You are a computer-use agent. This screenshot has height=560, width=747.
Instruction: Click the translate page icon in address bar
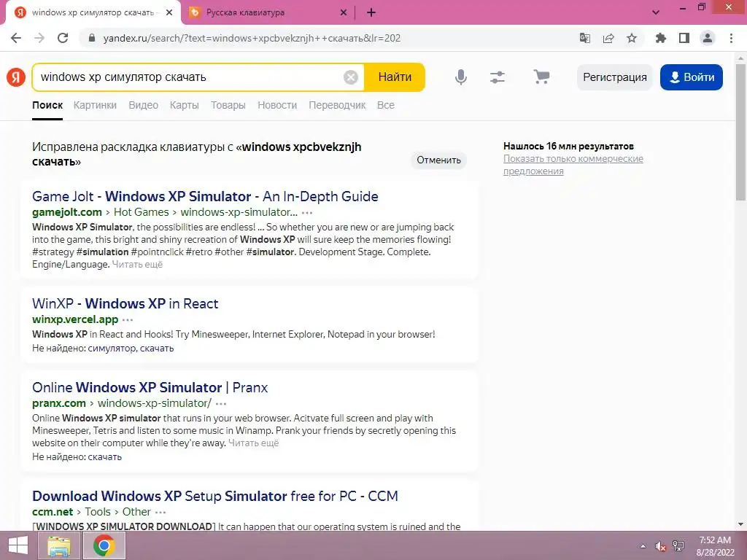[x=584, y=38]
